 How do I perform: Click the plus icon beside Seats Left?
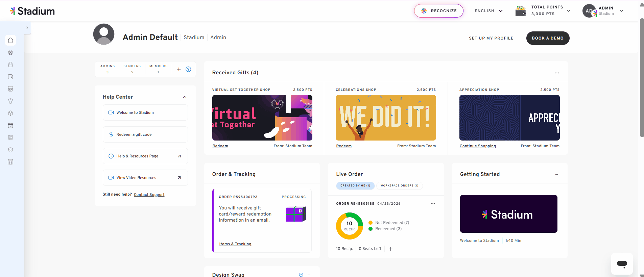(x=390, y=249)
